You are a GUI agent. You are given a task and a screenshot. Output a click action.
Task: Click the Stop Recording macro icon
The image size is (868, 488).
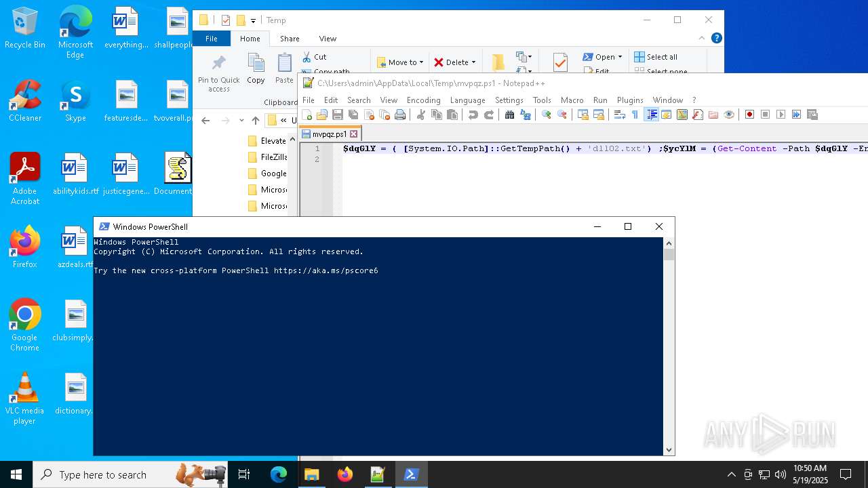(x=765, y=115)
